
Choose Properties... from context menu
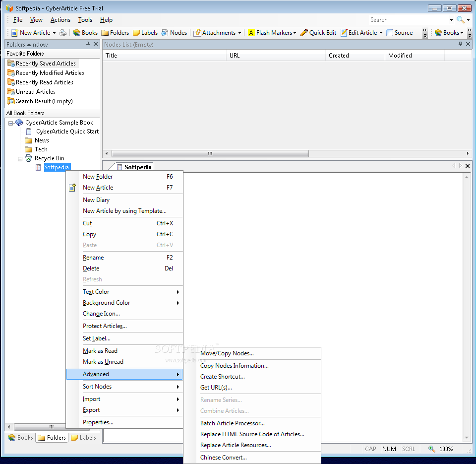click(124, 422)
